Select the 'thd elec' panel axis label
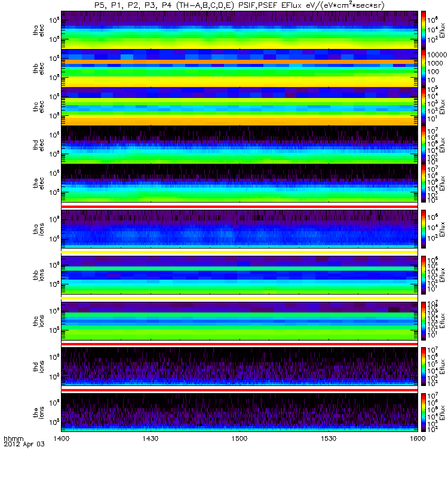 [38, 145]
